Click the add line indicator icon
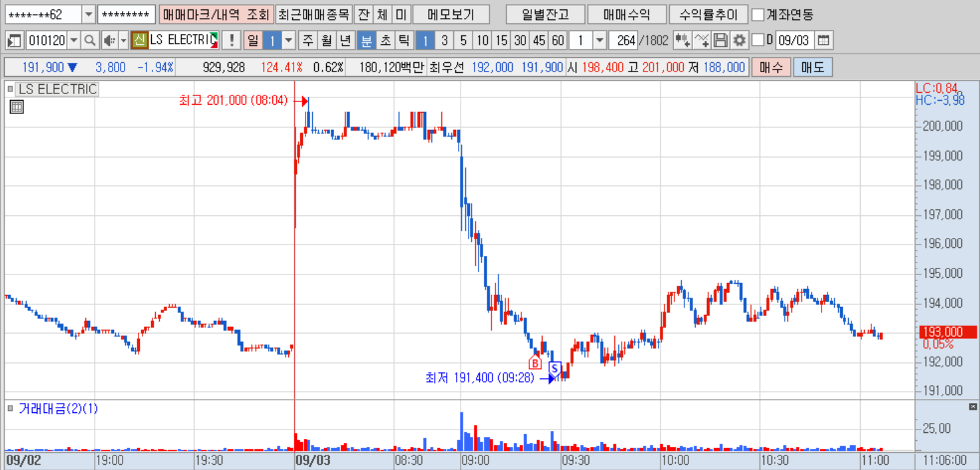 click(702, 40)
